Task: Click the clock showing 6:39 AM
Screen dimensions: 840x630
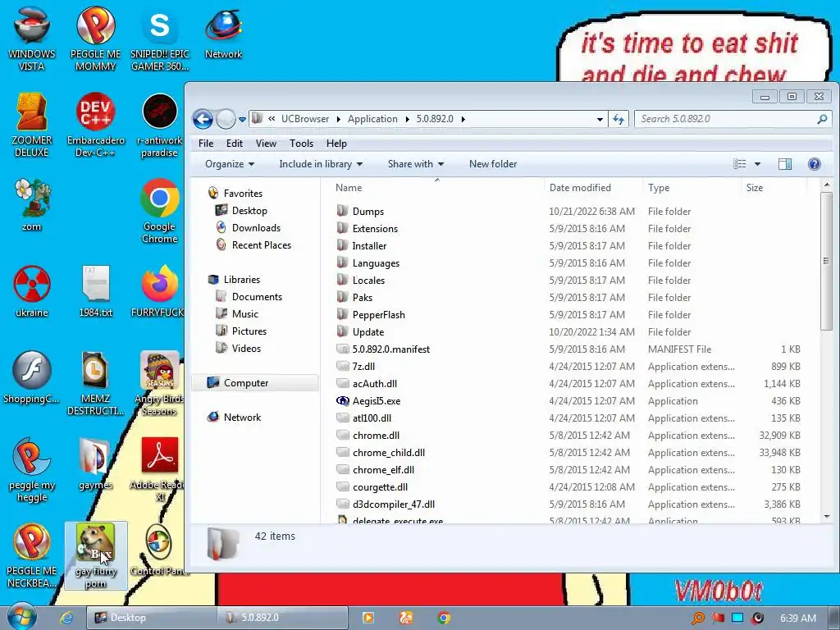Action: [798, 619]
